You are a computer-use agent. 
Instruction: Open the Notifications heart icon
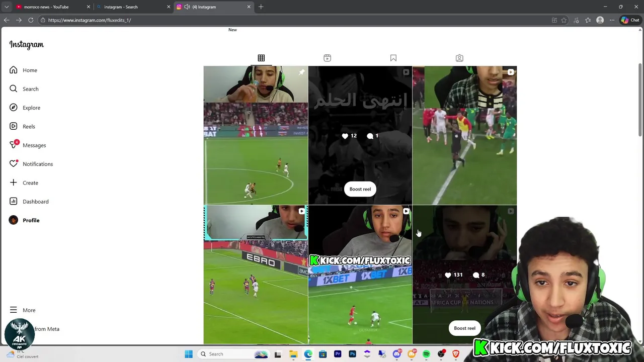[14, 164]
